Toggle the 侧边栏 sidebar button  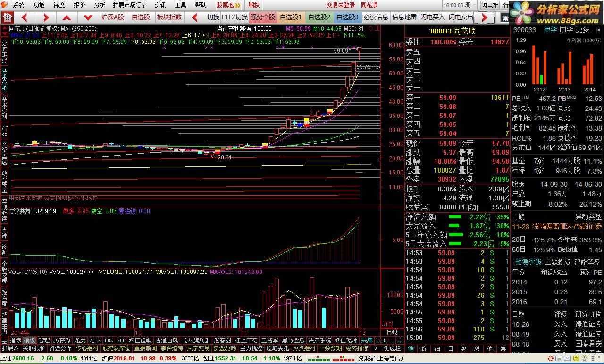click(393, 348)
